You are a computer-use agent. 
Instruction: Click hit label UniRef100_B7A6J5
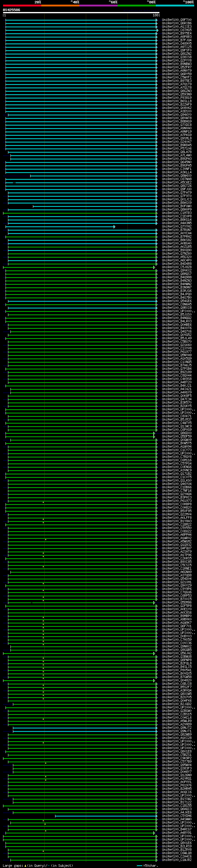[177, 365]
